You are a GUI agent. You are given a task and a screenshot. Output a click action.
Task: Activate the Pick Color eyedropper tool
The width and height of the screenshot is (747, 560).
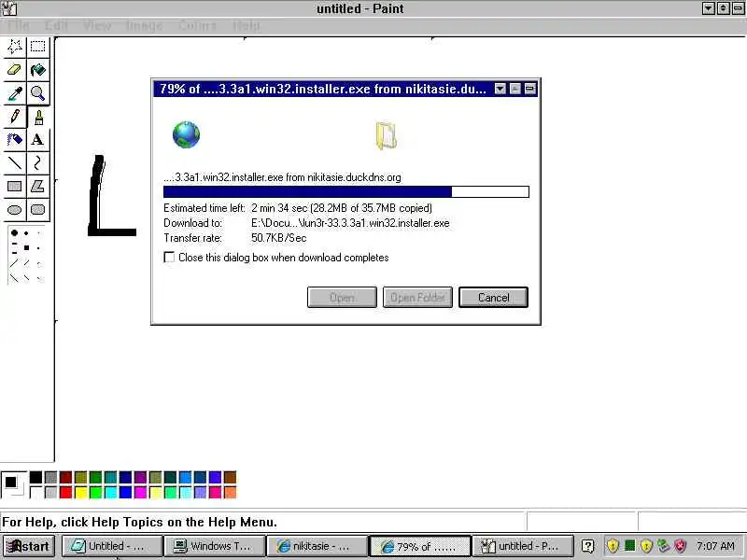coord(15,92)
